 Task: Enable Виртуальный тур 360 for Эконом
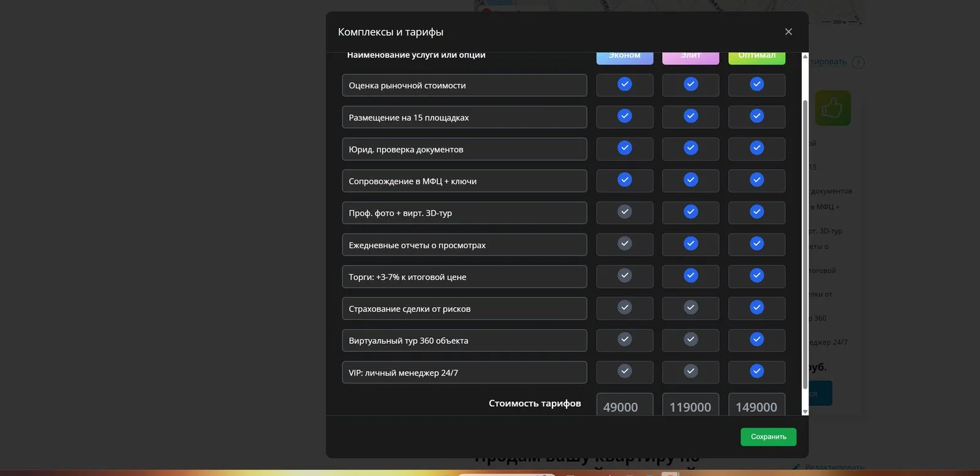tap(625, 339)
